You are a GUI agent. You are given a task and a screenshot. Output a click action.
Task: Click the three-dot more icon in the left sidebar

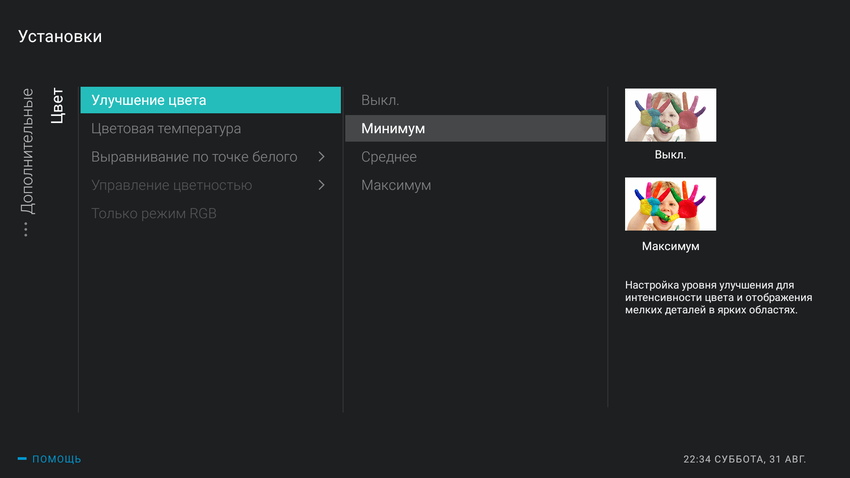(x=26, y=230)
